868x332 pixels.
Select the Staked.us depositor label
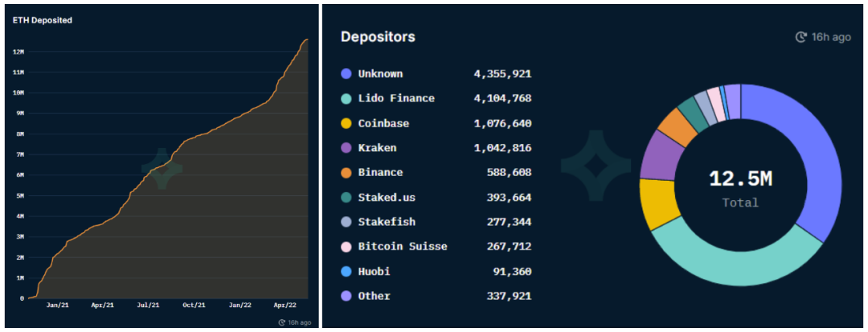click(387, 198)
